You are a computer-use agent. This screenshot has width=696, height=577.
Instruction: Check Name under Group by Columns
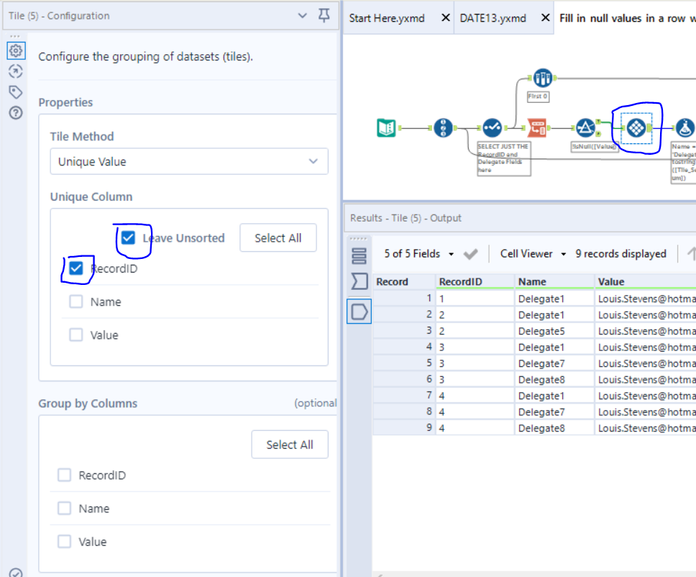(x=64, y=508)
